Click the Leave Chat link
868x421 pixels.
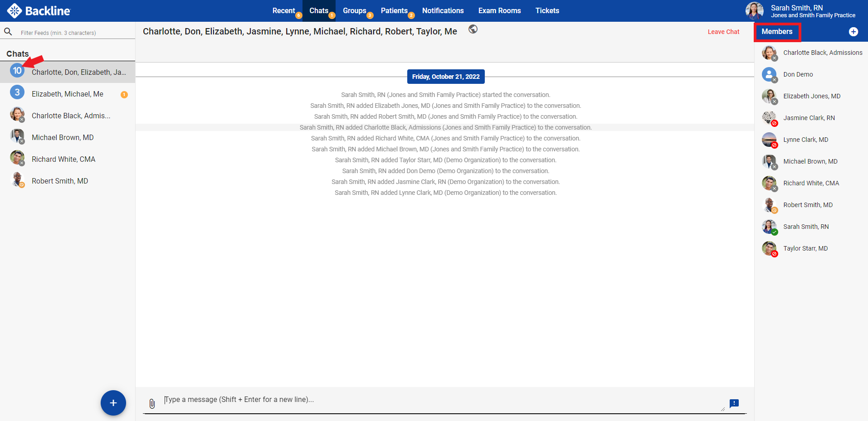pos(723,32)
